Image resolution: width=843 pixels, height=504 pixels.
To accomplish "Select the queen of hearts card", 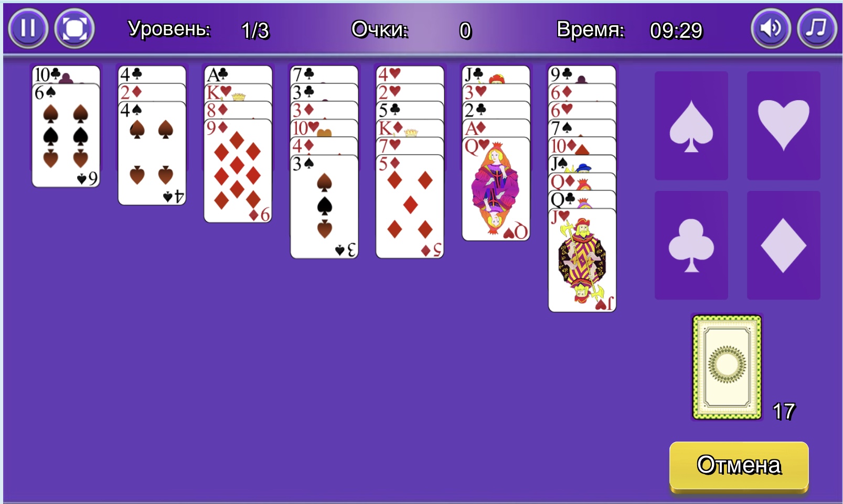I will pos(496,189).
